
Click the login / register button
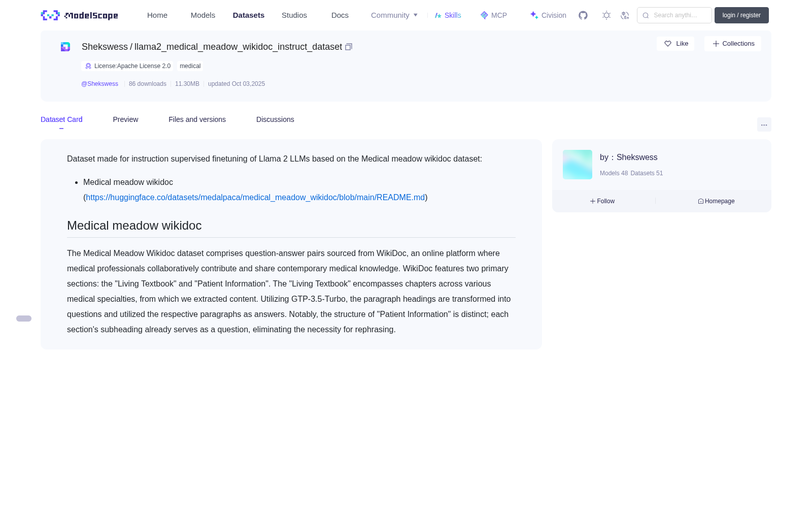(741, 15)
